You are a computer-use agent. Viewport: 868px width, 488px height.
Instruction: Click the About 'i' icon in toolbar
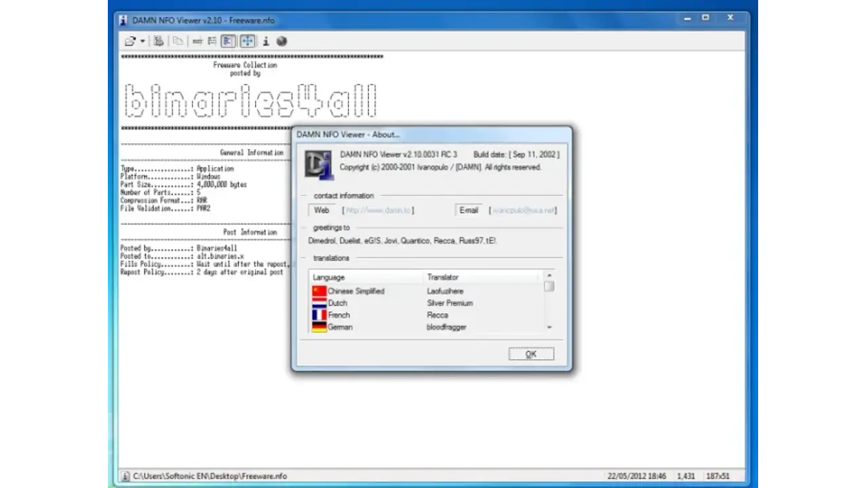click(x=266, y=41)
